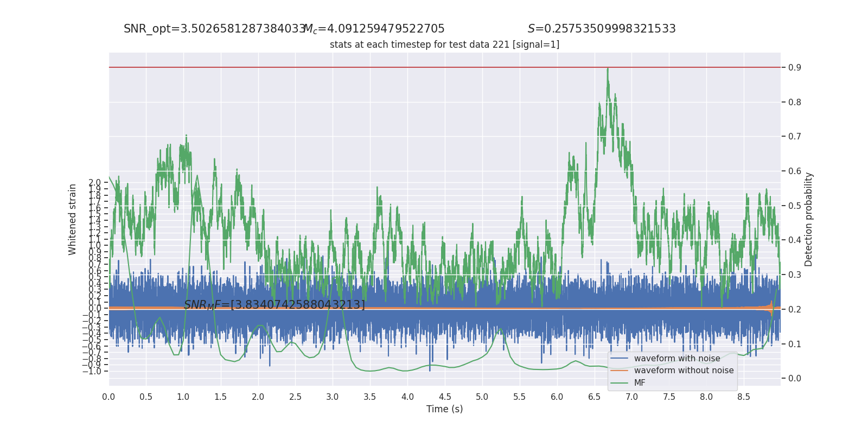Click the 3.0 tick on time axis
868x434 pixels.
click(x=333, y=397)
